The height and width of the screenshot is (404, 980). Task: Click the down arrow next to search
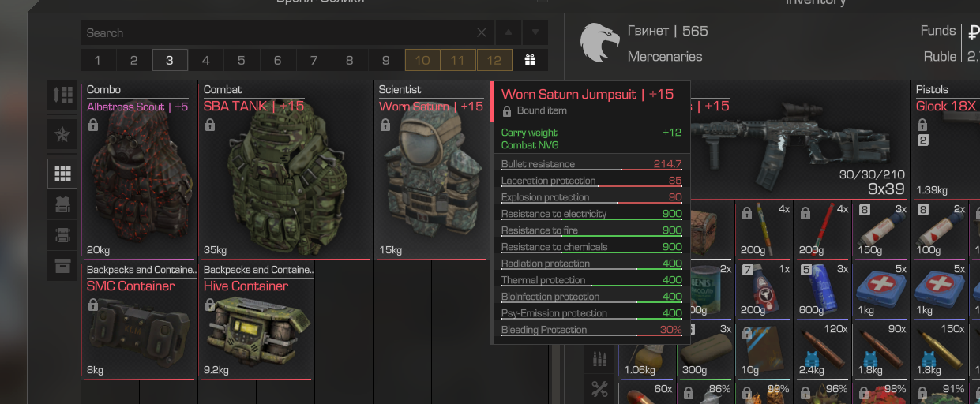(535, 33)
